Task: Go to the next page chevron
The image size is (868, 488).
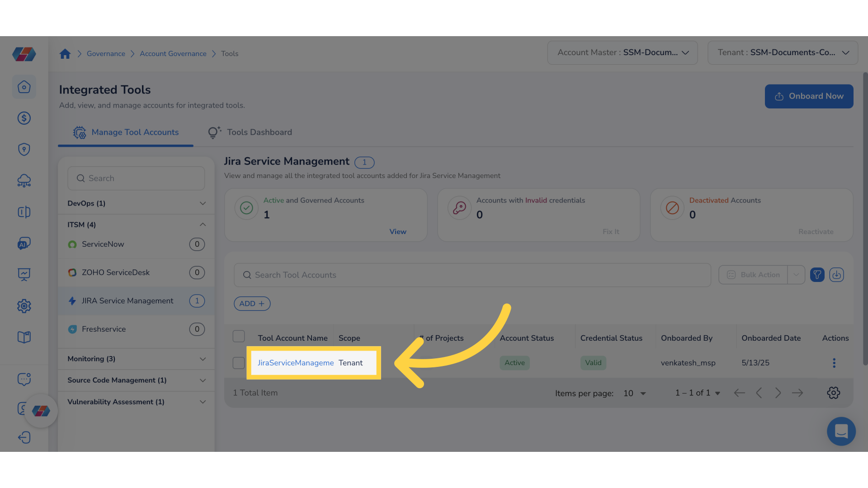Action: point(778,393)
